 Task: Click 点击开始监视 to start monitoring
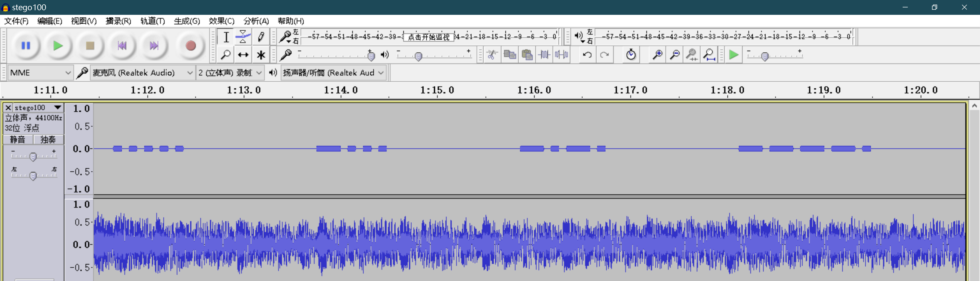coord(429,37)
